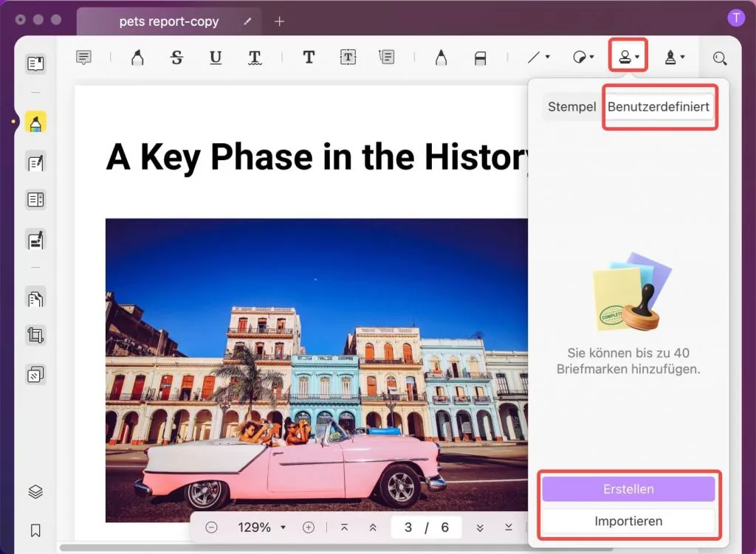Click the pink car photo in document
This screenshot has height=554, width=756.
[316, 370]
